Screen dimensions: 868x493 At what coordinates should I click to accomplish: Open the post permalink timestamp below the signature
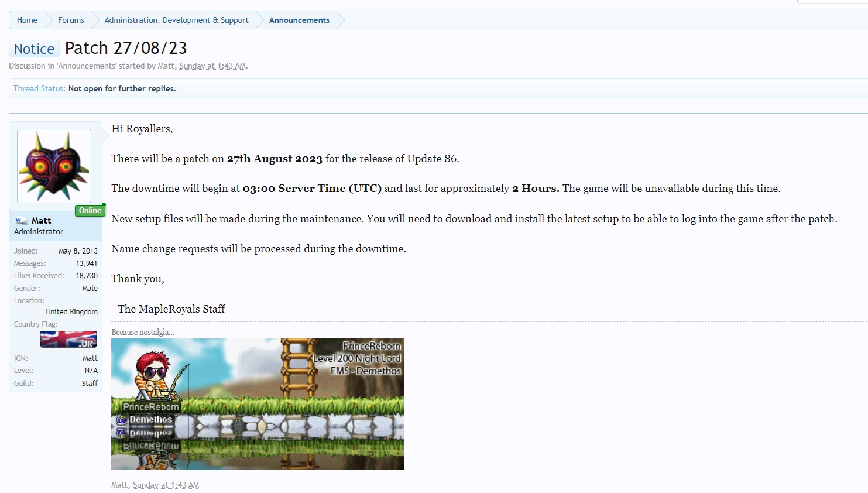click(166, 485)
